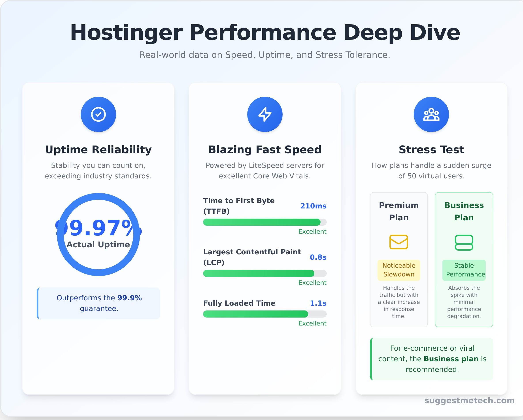Click the TTFB progress bar
The height and width of the screenshot is (420, 523).
(x=265, y=222)
